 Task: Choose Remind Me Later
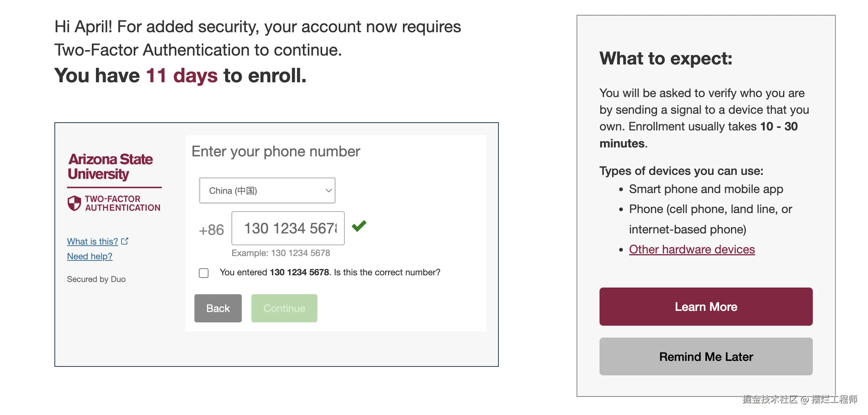pyautogui.click(x=706, y=356)
